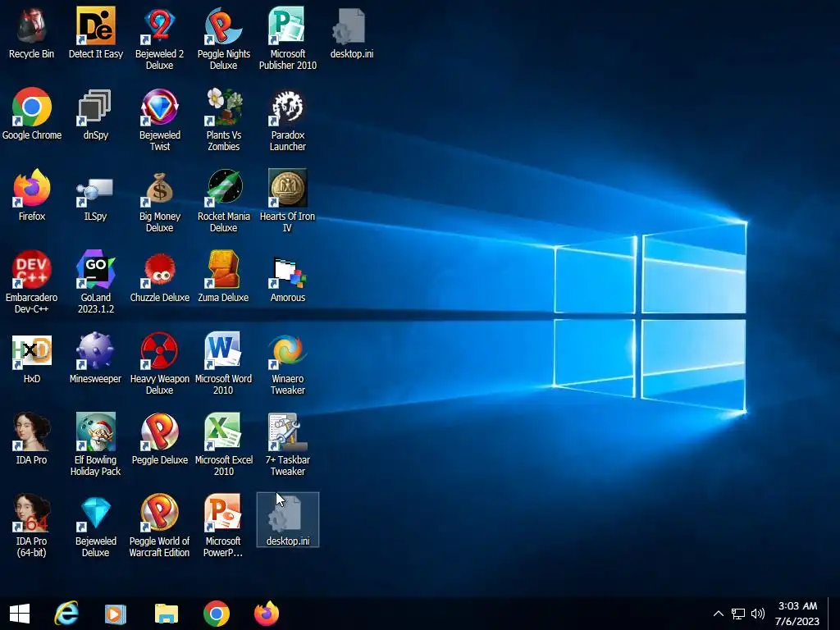Select the desktop.ini file beside Microsoft Publisher
Screen dimensions: 840x630
tap(351, 32)
